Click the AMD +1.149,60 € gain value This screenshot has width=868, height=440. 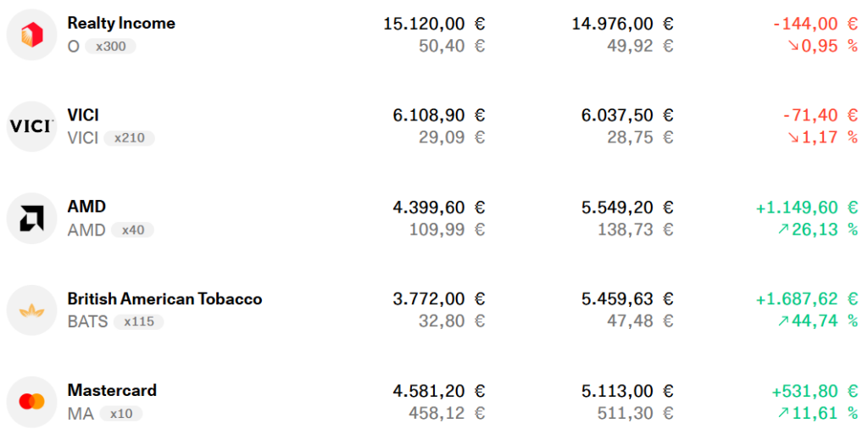point(806,208)
